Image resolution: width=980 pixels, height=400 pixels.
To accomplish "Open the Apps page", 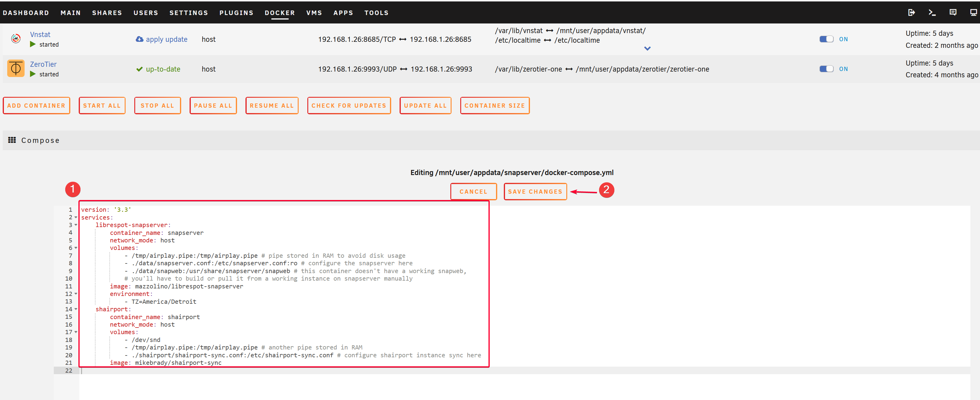I will pos(343,13).
